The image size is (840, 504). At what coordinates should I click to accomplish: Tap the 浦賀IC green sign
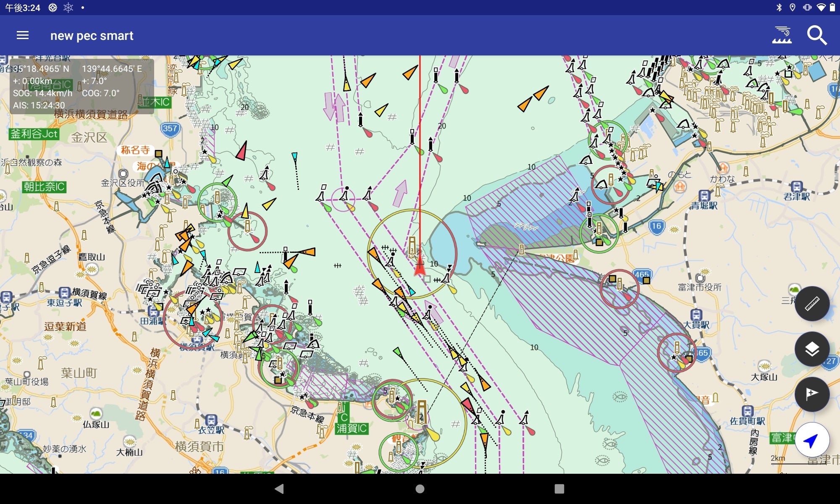(x=352, y=428)
